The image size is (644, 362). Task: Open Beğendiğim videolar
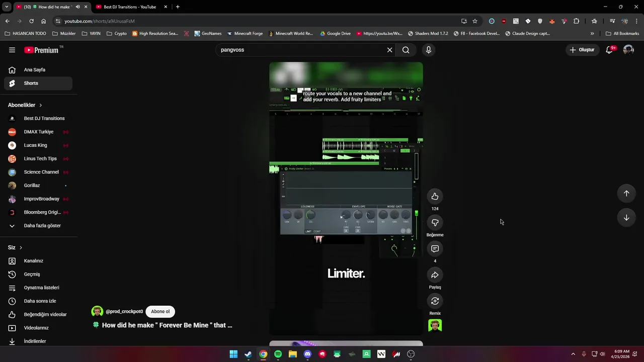(38, 315)
